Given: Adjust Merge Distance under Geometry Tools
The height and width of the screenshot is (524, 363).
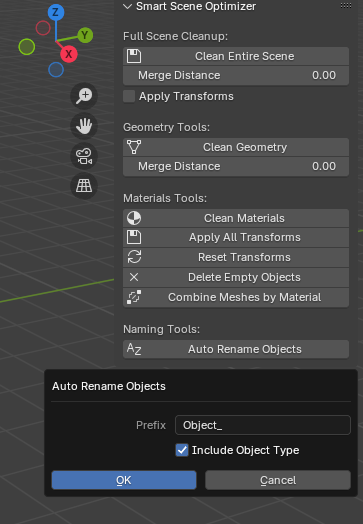Looking at the screenshot, I should [x=236, y=166].
